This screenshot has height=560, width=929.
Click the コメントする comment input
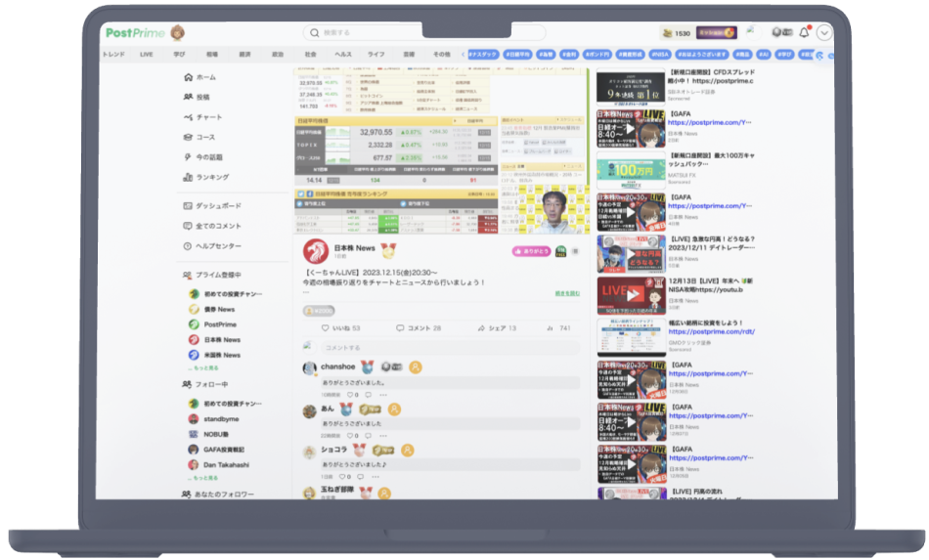(450, 348)
